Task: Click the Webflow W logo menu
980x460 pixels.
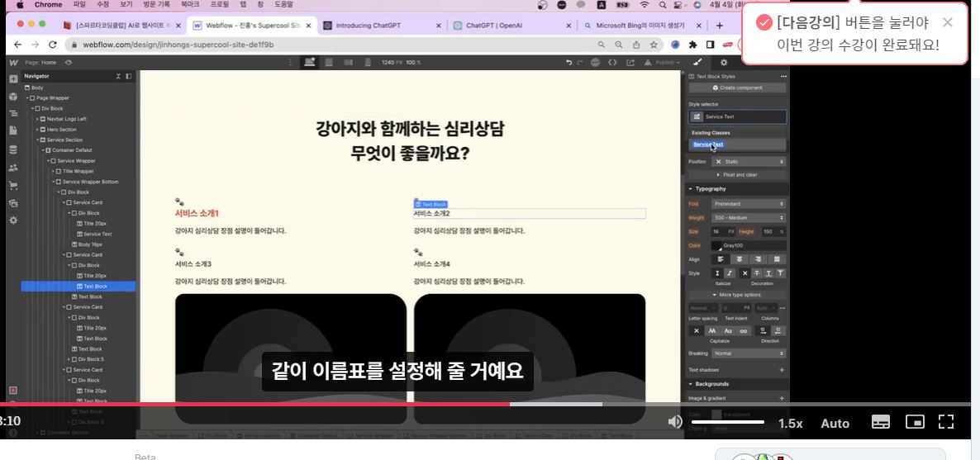Action: (13, 63)
